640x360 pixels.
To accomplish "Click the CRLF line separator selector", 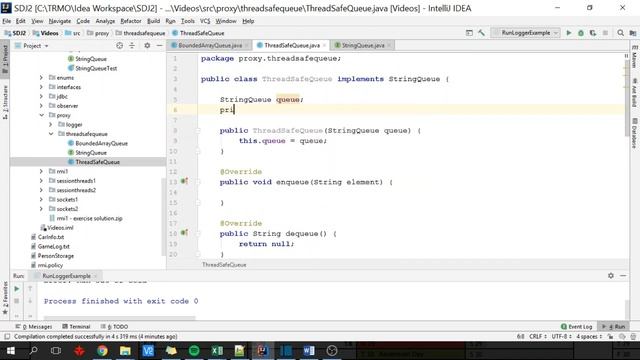I will 538,337.
